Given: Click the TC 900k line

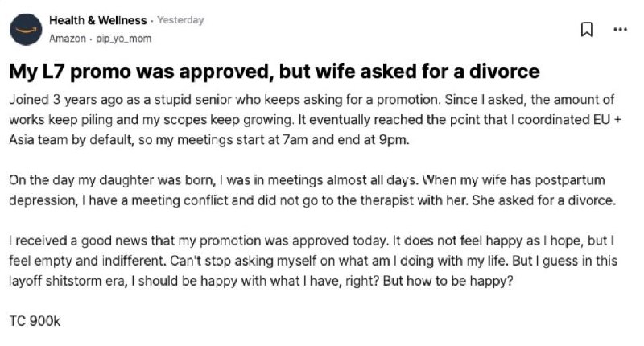Looking at the screenshot, I should point(35,321).
